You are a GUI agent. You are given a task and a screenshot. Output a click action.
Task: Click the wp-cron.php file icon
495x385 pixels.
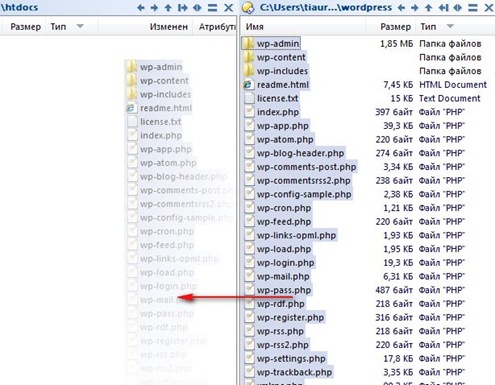click(249, 207)
